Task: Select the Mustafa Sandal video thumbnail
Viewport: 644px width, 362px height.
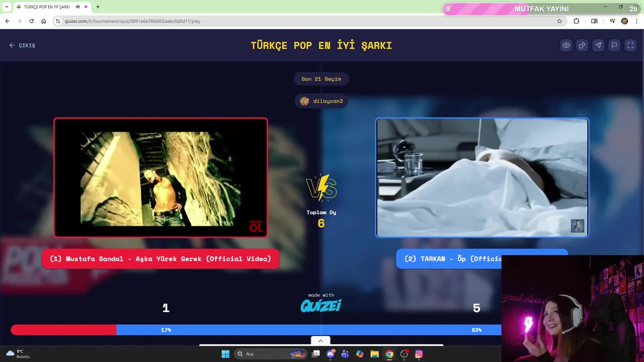Action: pyautogui.click(x=160, y=177)
